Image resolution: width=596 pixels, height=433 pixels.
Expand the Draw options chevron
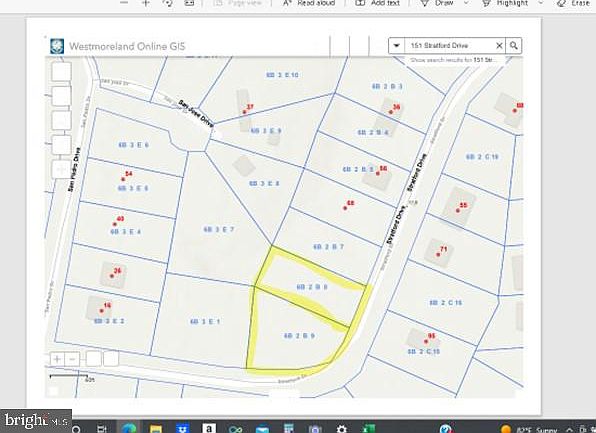pos(466,3)
